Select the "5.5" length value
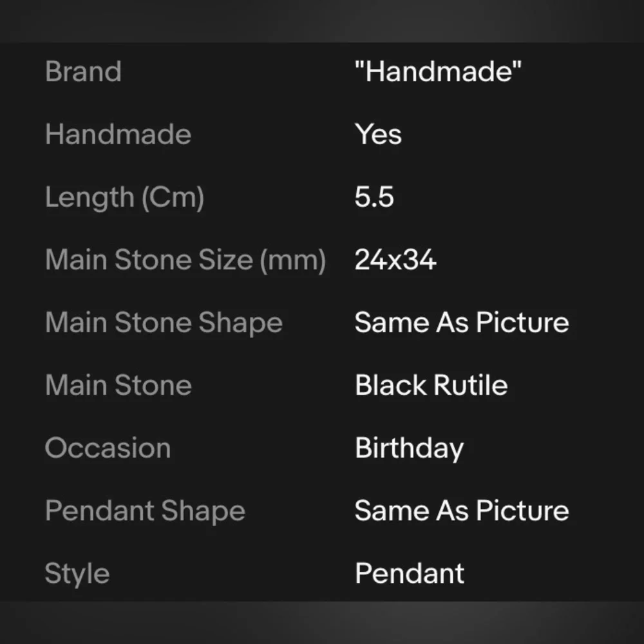Image resolution: width=644 pixels, height=644 pixels. pyautogui.click(x=374, y=197)
